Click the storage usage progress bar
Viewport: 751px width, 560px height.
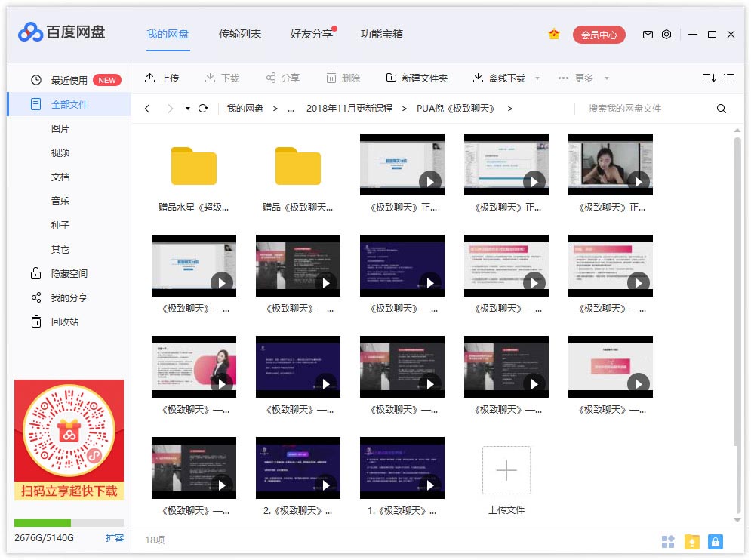click(69, 523)
